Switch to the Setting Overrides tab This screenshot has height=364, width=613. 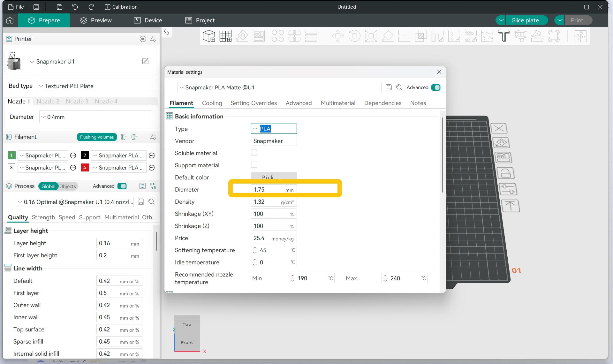pos(254,103)
